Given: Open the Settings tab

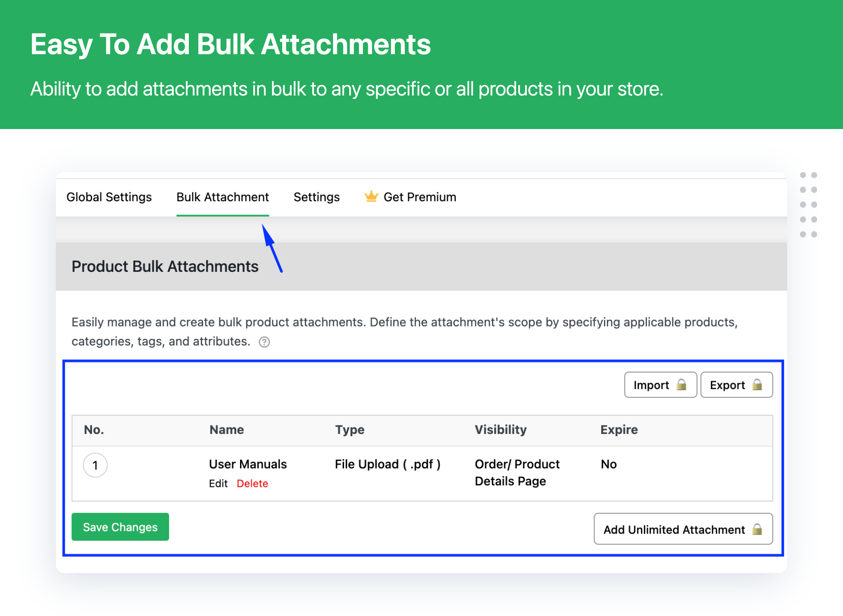Looking at the screenshot, I should tap(317, 197).
